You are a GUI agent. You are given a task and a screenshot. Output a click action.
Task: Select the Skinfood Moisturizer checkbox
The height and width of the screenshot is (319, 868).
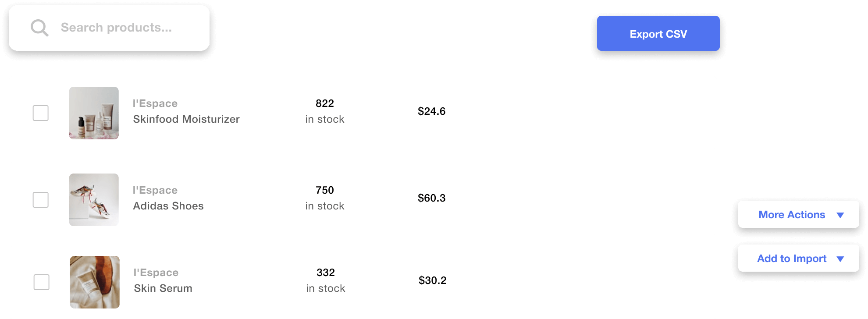coord(41,113)
